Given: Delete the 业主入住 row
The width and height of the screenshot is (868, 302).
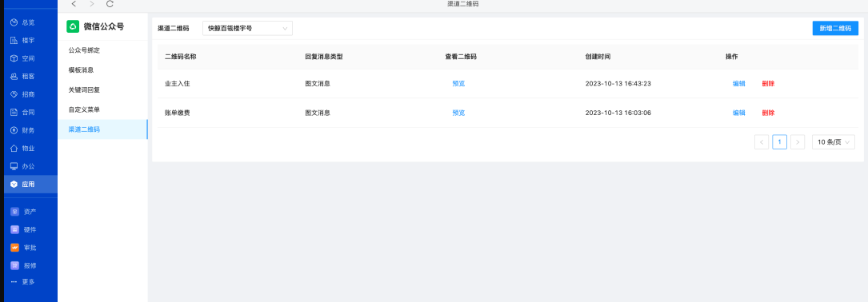Looking at the screenshot, I should pyautogui.click(x=768, y=84).
